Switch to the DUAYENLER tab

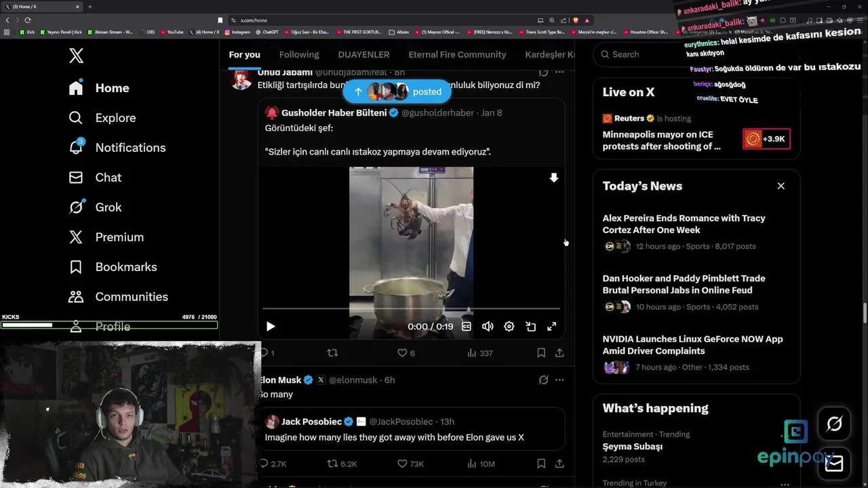point(363,54)
